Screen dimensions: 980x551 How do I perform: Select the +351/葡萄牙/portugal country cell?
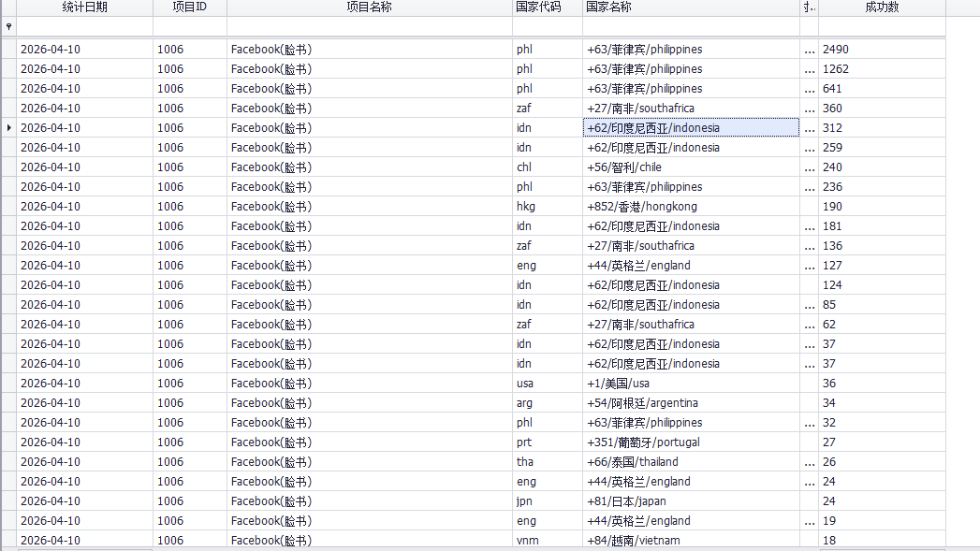click(692, 442)
